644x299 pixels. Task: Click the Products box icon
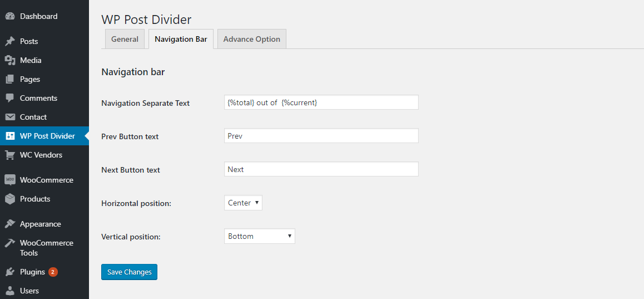[9, 199]
